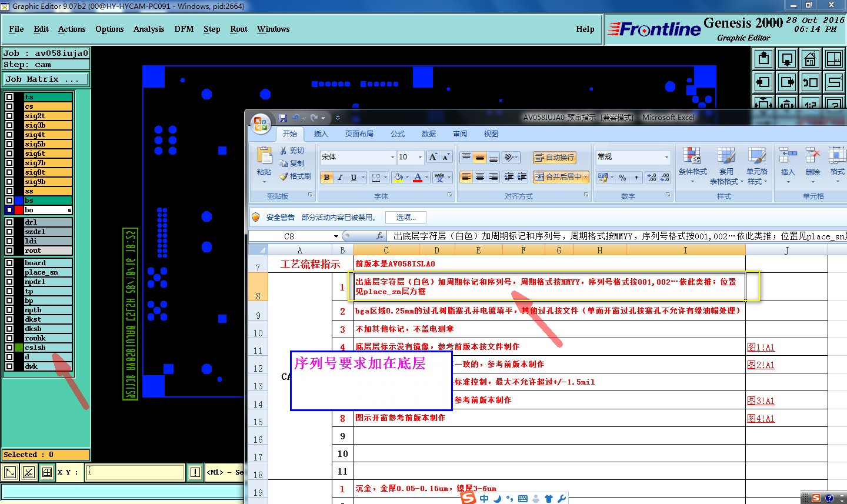Expand the Name Box dropdown for C8

tap(336, 236)
